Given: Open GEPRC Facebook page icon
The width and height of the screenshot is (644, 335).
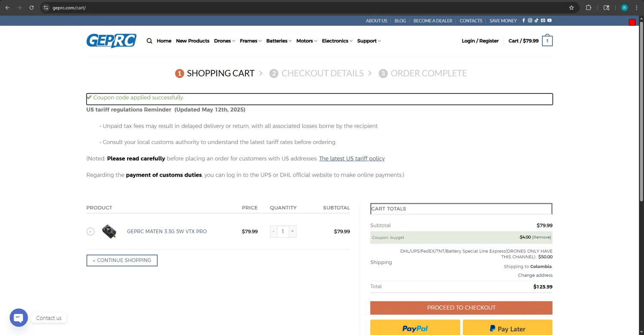Looking at the screenshot, I should [x=524, y=21].
